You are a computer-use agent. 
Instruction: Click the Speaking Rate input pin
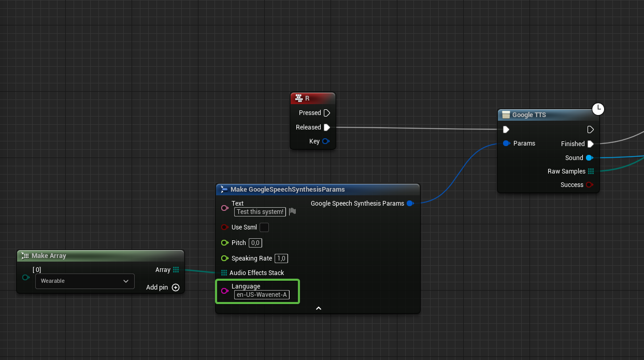[225, 258]
